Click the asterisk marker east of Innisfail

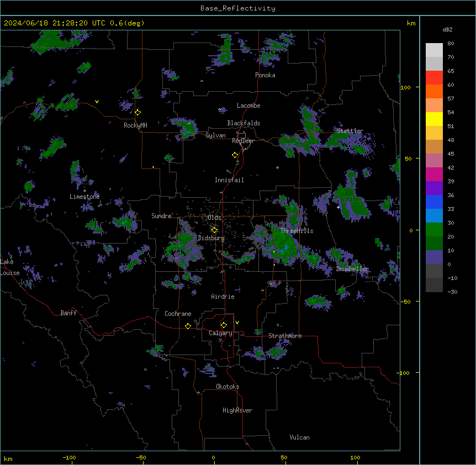(277, 167)
